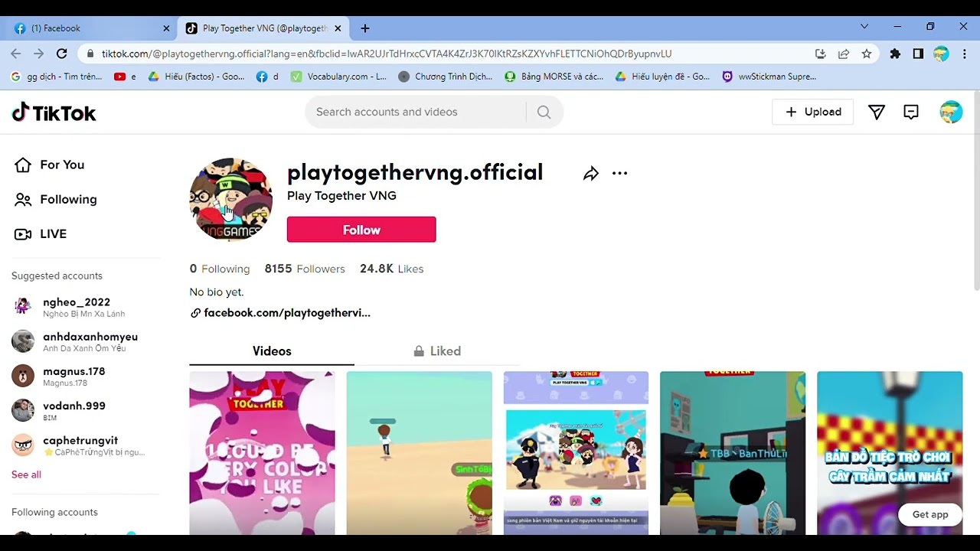This screenshot has width=980, height=551.
Task: Click the TikTok logo home icon
Action: tap(54, 112)
